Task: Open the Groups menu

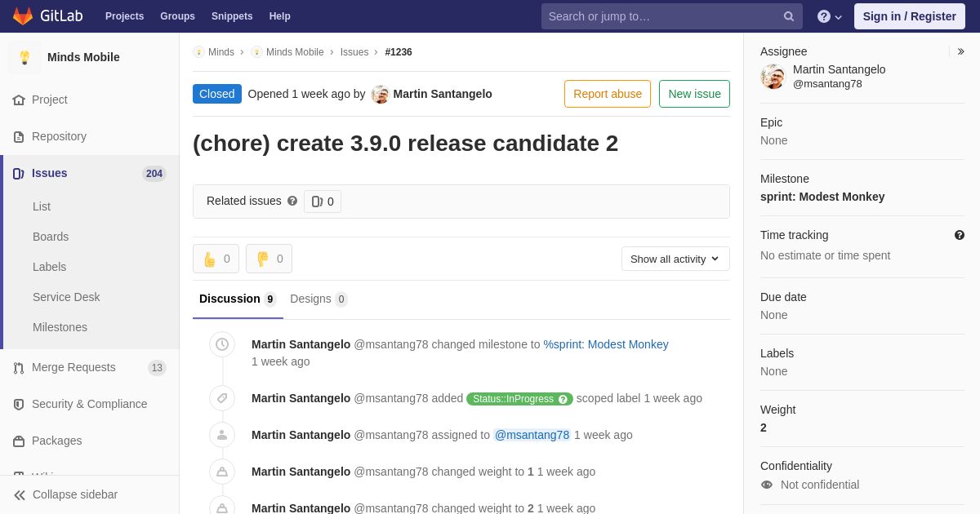Action: 177,16
